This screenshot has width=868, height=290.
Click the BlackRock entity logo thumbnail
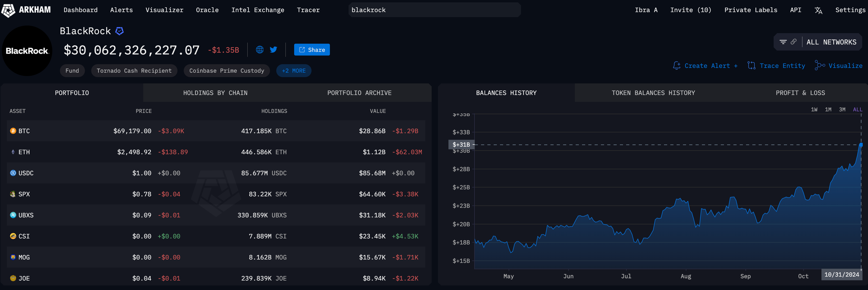coord(27,51)
